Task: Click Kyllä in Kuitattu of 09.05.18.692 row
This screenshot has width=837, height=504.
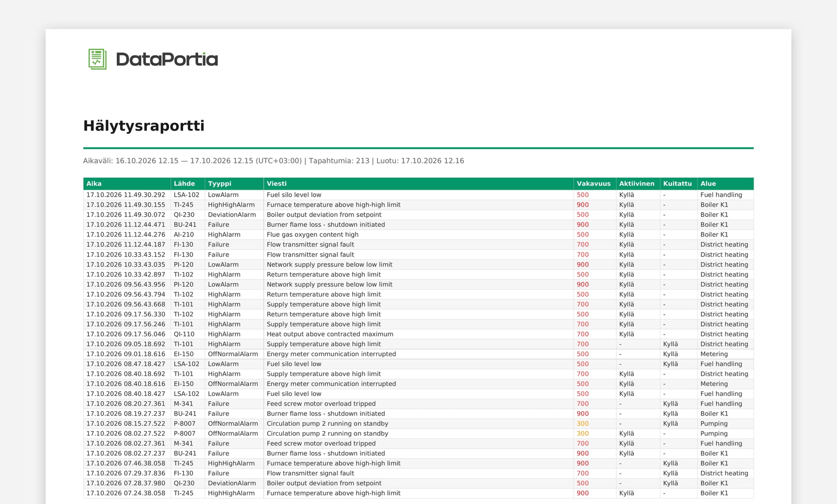Action: tap(670, 344)
